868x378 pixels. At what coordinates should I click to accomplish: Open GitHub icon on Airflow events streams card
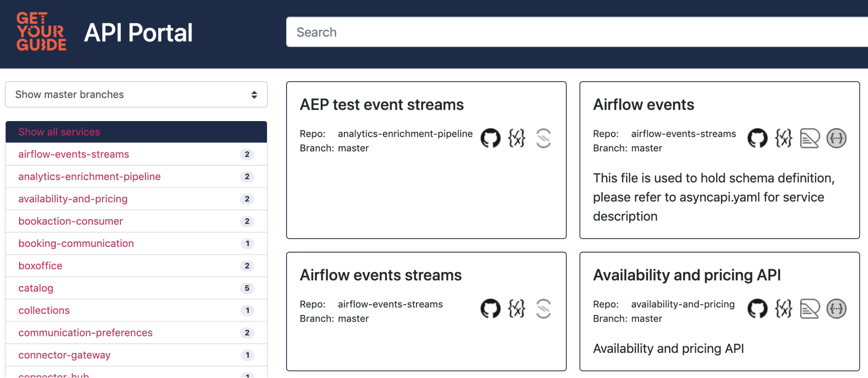point(490,309)
